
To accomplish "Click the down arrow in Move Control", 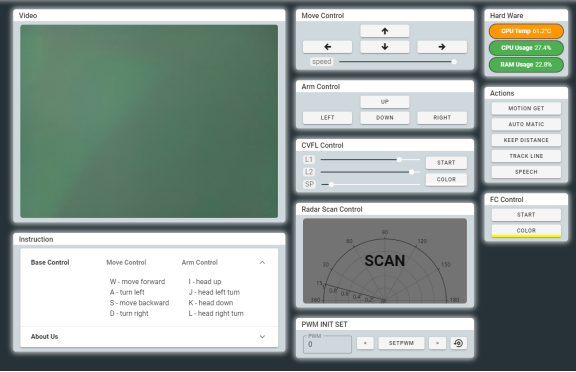I will tap(385, 47).
